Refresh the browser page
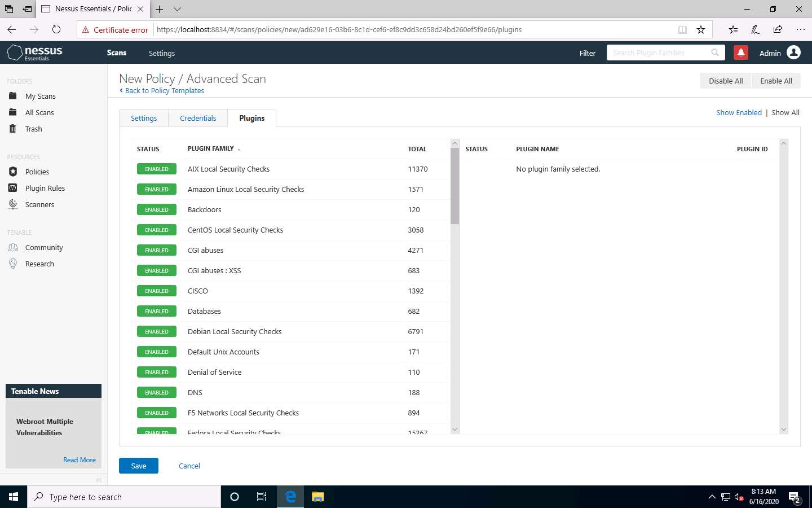The height and width of the screenshot is (508, 812). point(56,29)
